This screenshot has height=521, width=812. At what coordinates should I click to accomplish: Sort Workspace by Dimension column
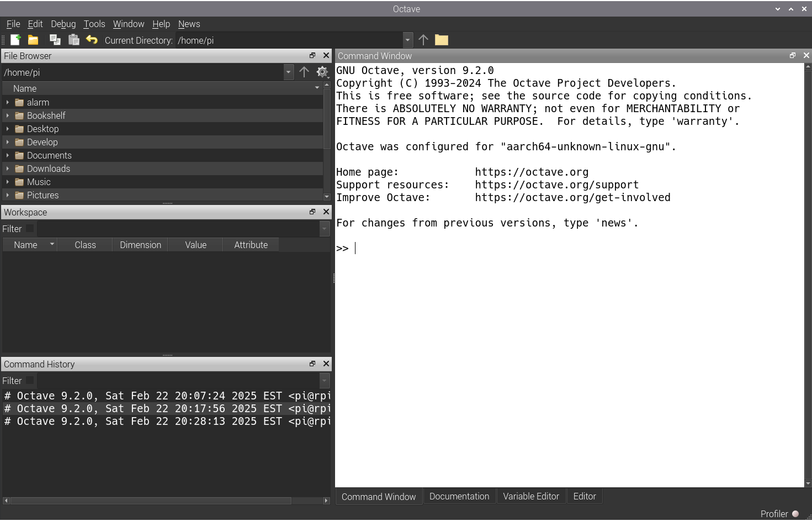[x=141, y=245]
